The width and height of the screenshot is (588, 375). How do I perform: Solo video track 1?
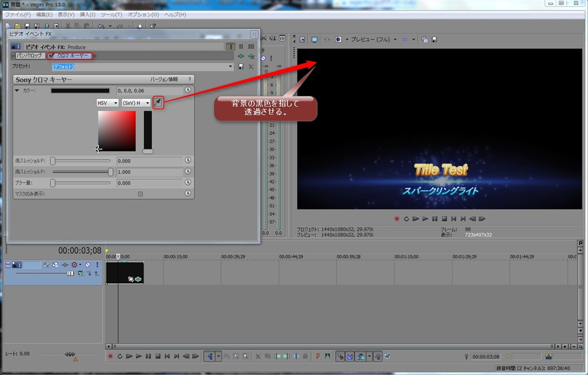[97, 265]
